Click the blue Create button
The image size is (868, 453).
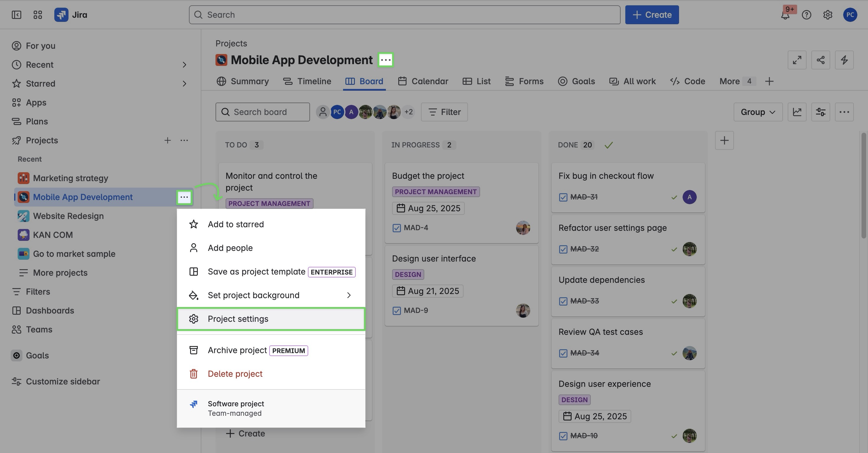(x=652, y=15)
